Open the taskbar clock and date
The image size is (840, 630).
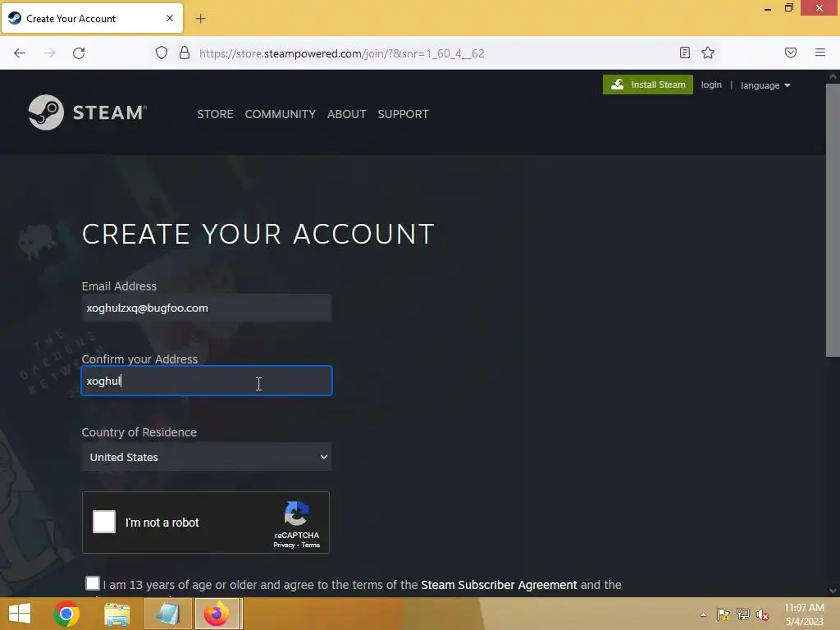pos(804,614)
